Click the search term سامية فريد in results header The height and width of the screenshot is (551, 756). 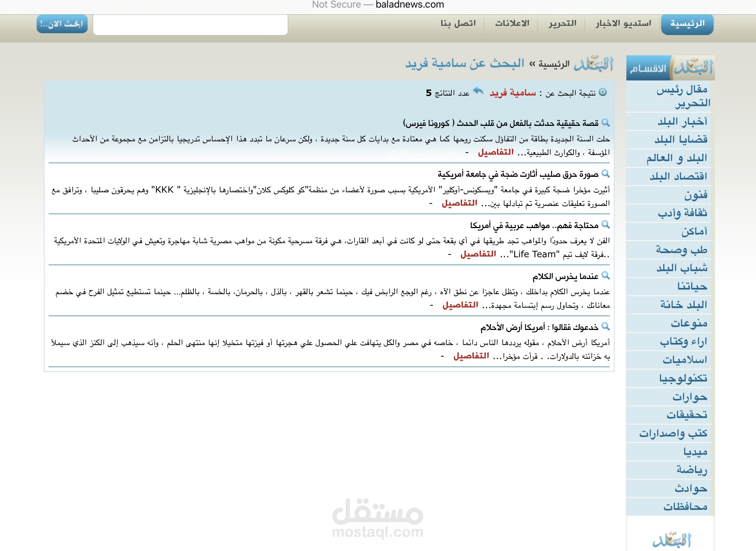click(513, 93)
